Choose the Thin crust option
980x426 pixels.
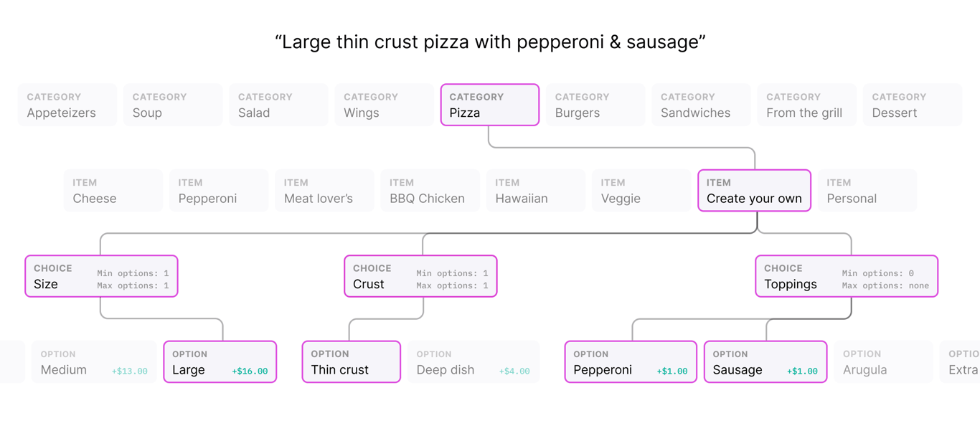(x=351, y=362)
